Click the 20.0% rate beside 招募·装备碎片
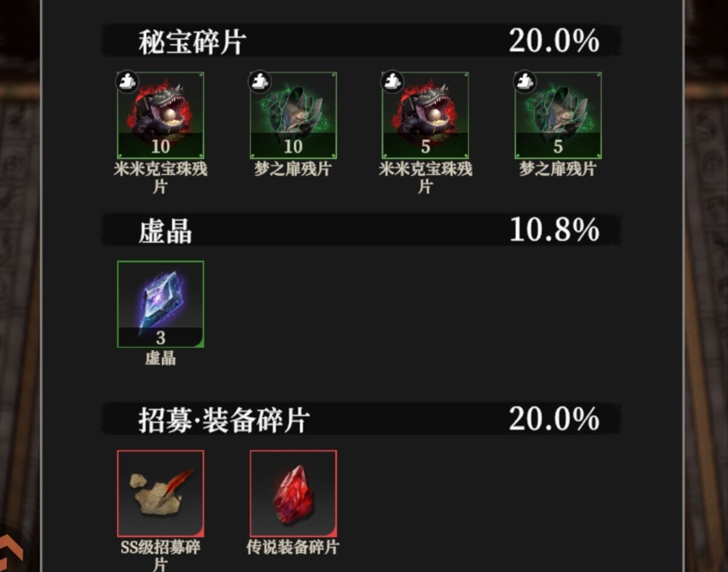Viewport: 728px width, 572px height. [x=554, y=418]
